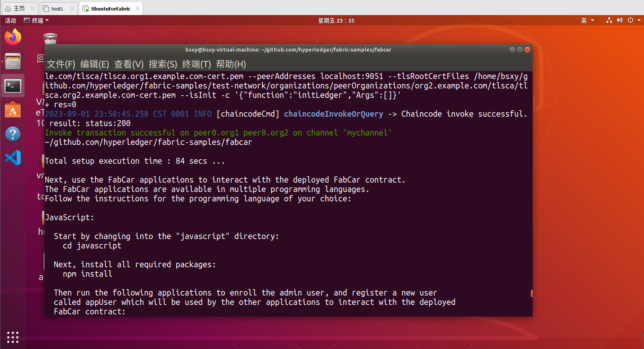The image size is (644, 349).
Task: Launch Visual Studio Code from dock
Action: 13,158
